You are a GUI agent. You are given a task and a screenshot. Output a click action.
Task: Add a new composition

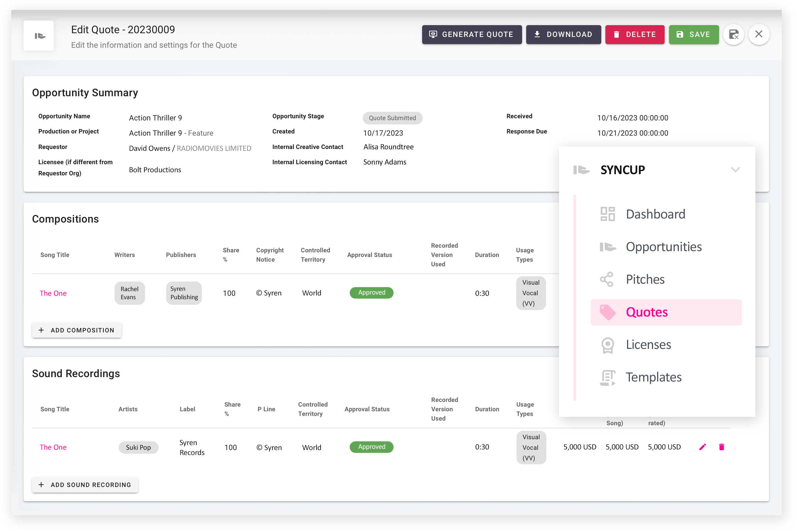click(x=76, y=330)
